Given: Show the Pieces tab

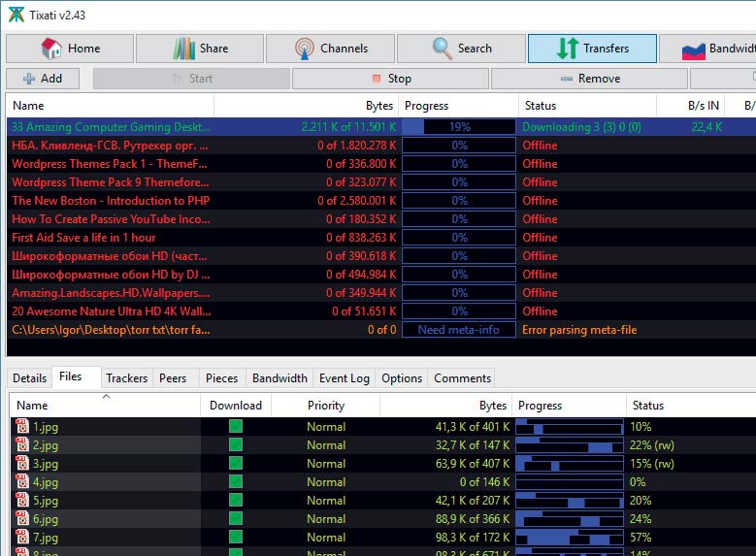Looking at the screenshot, I should tap(222, 378).
